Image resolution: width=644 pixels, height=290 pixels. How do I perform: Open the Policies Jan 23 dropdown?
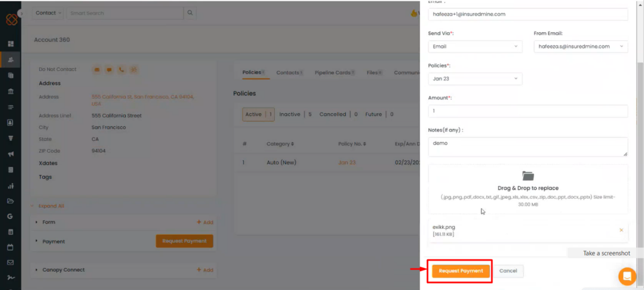tap(475, 79)
